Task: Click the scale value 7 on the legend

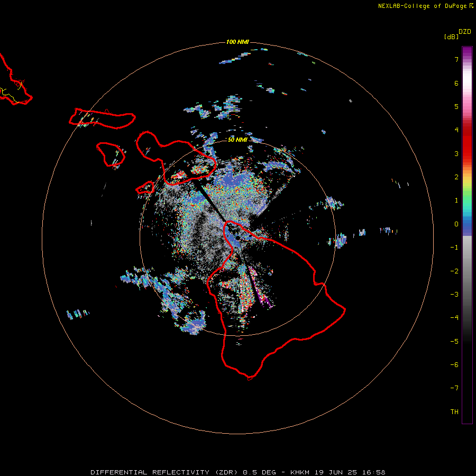Action: click(456, 59)
